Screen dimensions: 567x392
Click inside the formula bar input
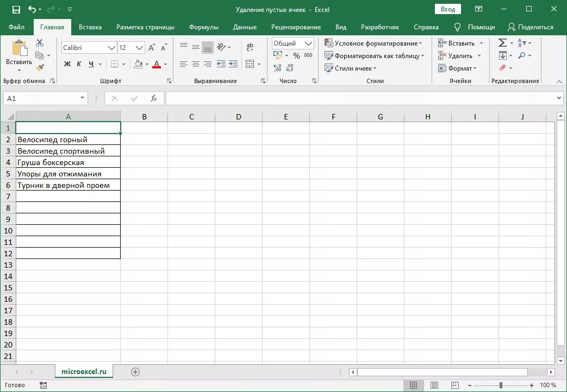coord(360,98)
